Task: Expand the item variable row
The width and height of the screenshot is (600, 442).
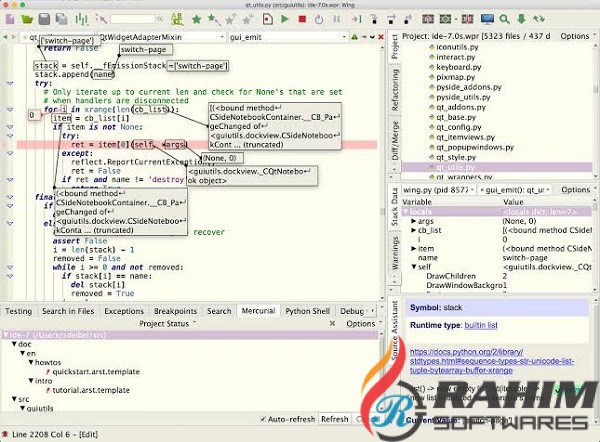Action: [x=413, y=249]
